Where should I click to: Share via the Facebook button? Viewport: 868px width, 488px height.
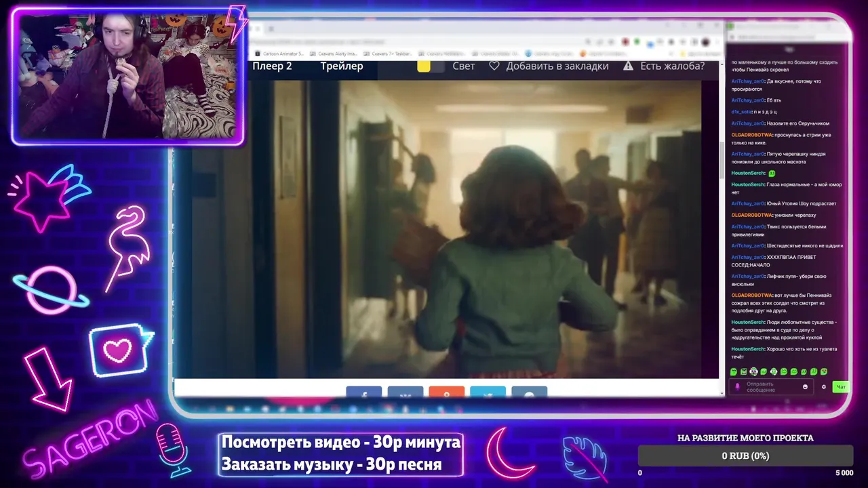[x=364, y=393]
